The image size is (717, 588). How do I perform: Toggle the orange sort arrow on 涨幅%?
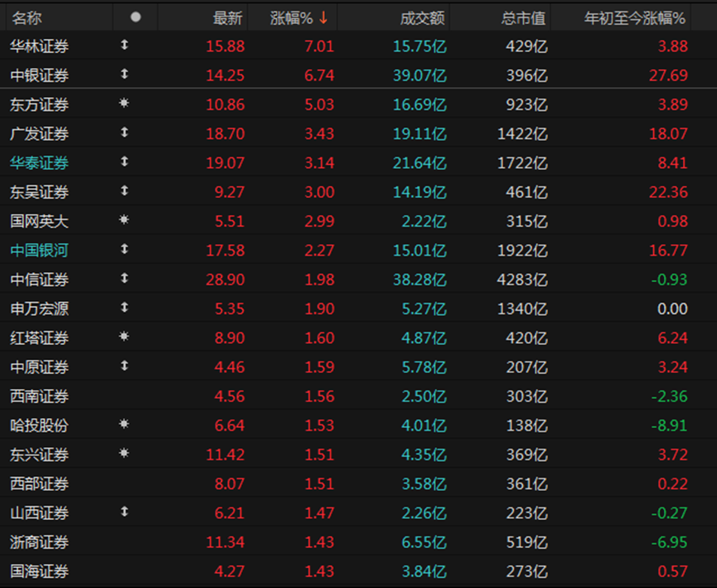click(x=323, y=17)
